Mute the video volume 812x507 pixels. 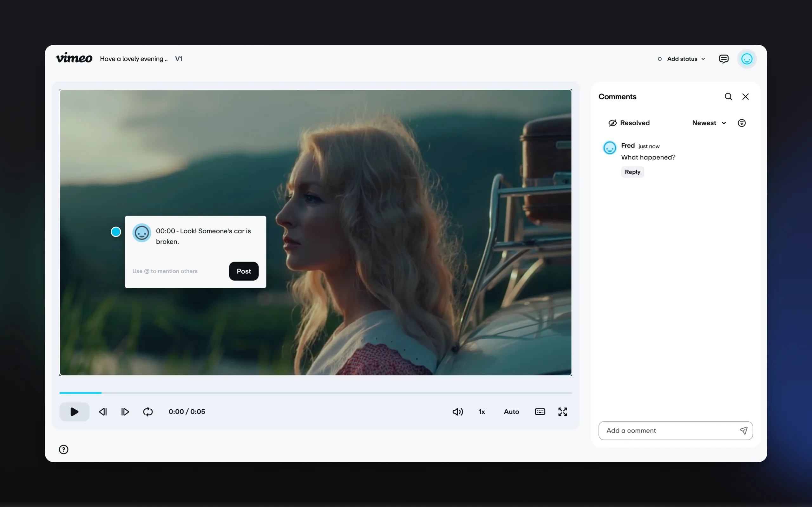(457, 412)
